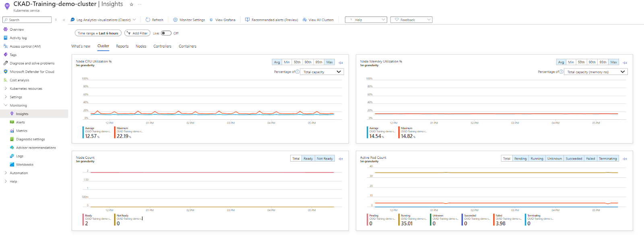Open the Feedback dropdown

(411, 19)
